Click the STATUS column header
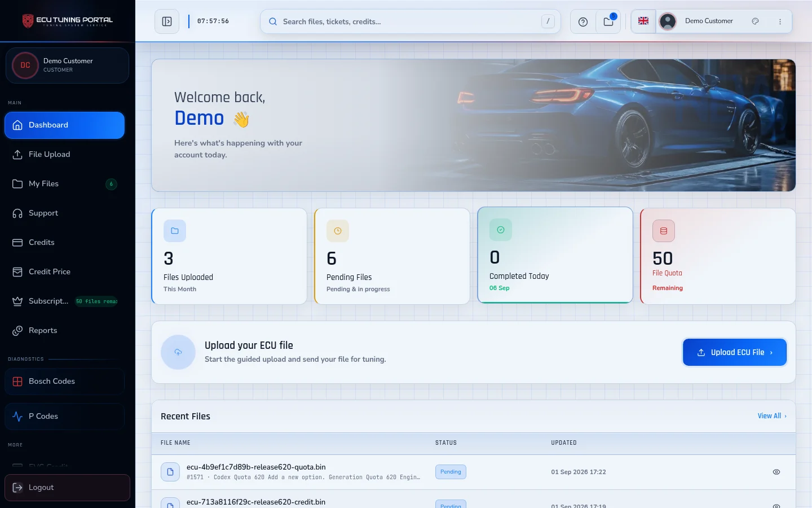Viewport: 812px width, 508px height. [x=446, y=443]
